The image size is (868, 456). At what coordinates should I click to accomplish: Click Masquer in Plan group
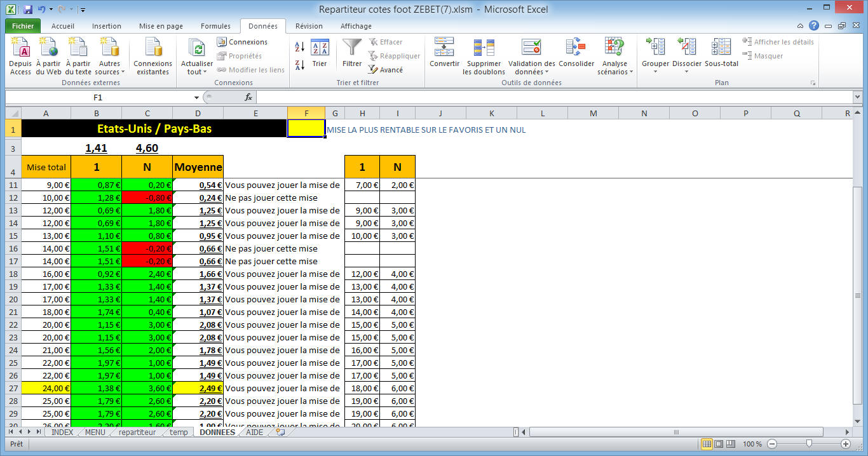pyautogui.click(x=763, y=56)
